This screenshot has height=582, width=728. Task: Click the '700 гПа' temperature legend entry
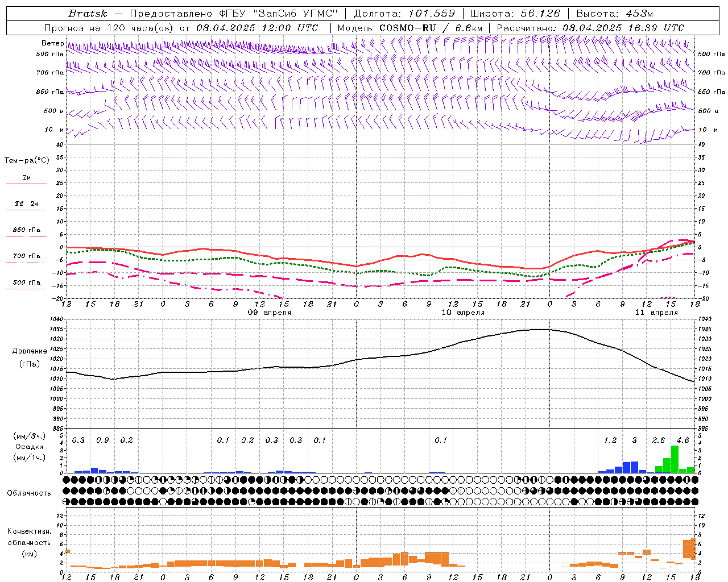coord(26,256)
